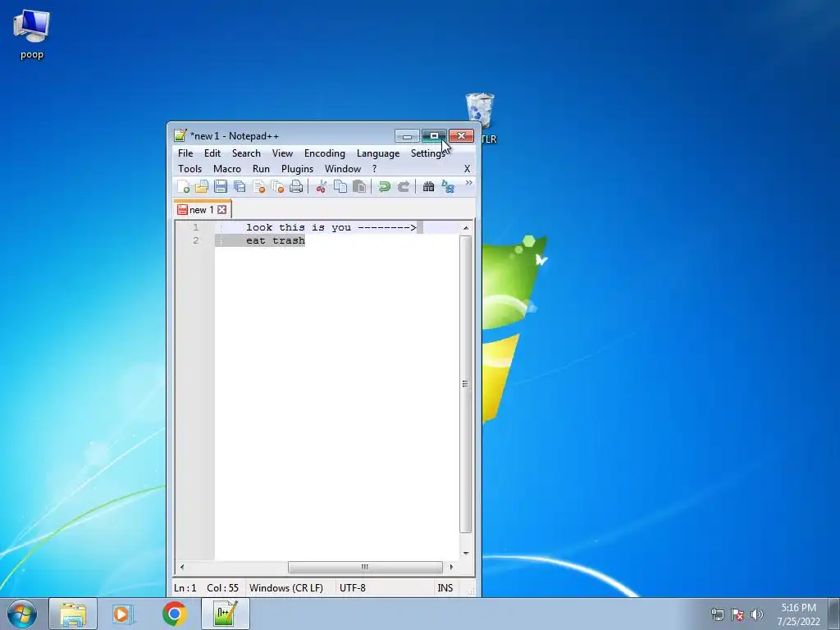Open the File menu
Image resolution: width=840 pixels, height=630 pixels.
coord(185,153)
